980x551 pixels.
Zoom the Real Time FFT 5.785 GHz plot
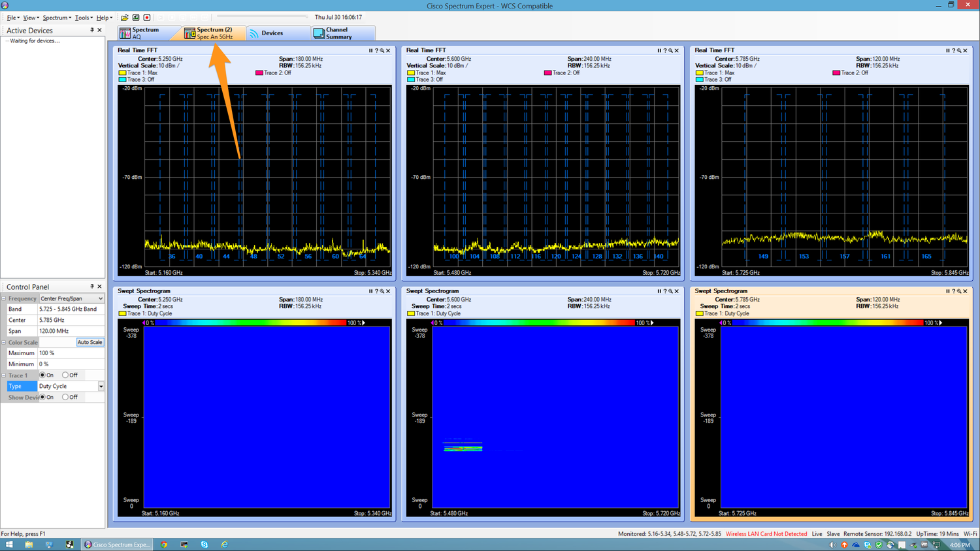point(959,50)
